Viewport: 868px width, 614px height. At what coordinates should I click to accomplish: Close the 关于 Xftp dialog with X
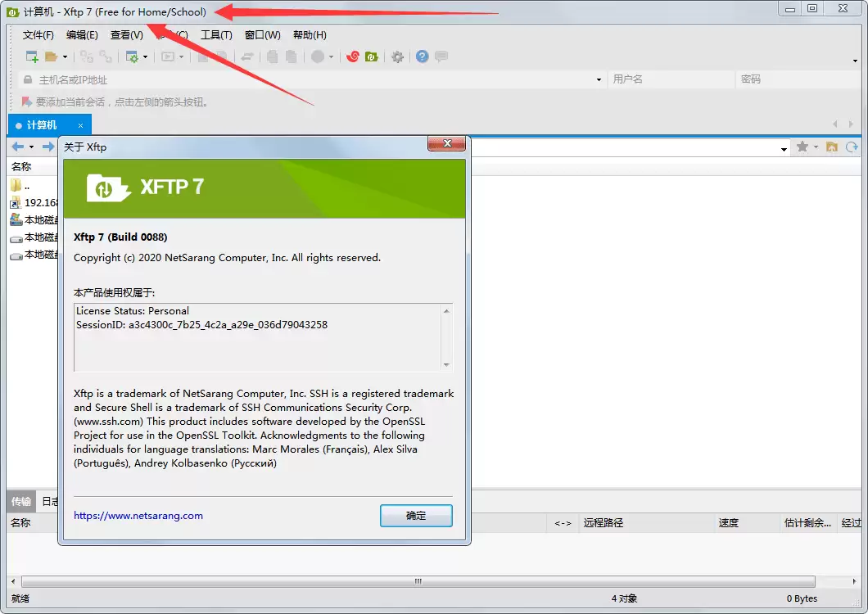tap(447, 143)
